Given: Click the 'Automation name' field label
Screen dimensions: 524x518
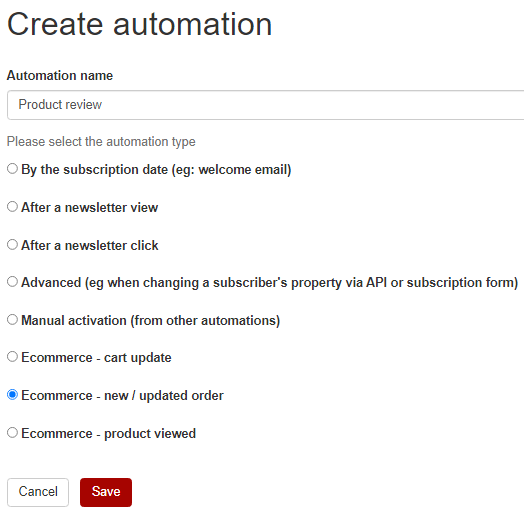Looking at the screenshot, I should 60,76.
